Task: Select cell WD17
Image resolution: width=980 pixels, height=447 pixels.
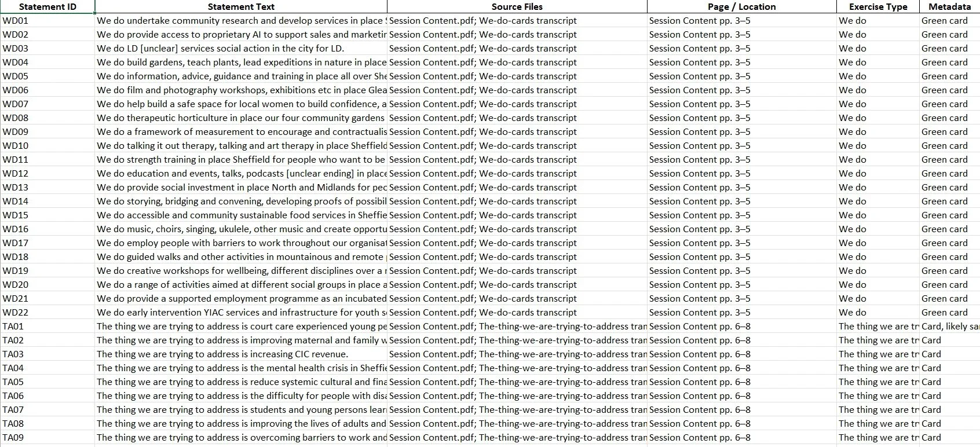Action: pos(47,243)
